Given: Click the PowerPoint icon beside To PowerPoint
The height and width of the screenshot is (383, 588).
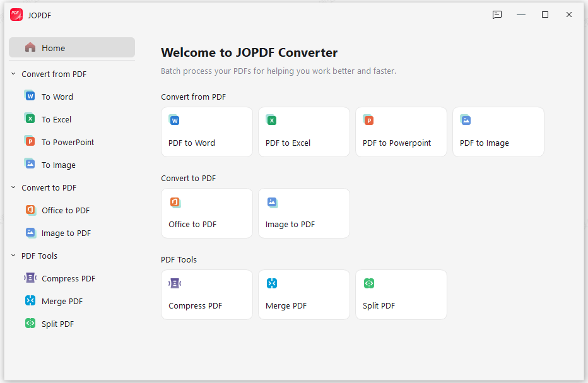Looking at the screenshot, I should [30, 141].
